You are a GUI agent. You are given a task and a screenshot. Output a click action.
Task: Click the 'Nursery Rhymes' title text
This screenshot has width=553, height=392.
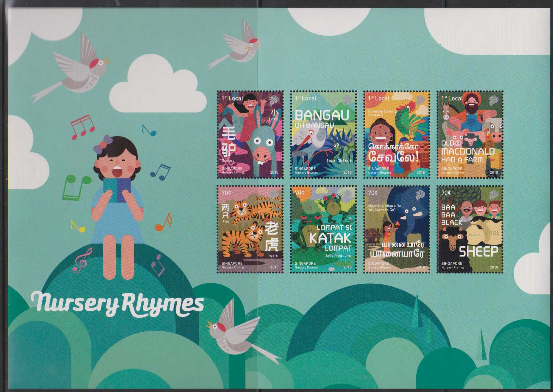pos(118,304)
